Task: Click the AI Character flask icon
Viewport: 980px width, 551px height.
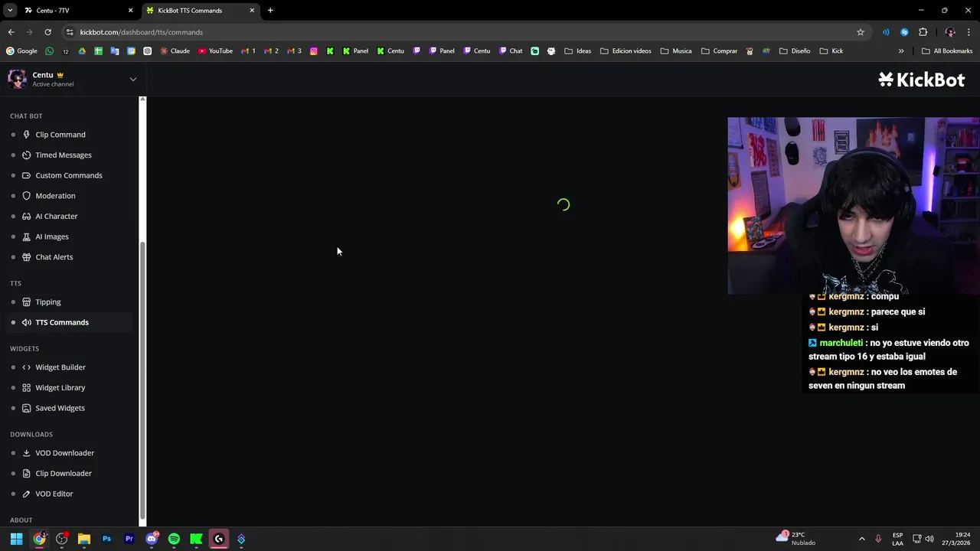Action: coord(27,217)
